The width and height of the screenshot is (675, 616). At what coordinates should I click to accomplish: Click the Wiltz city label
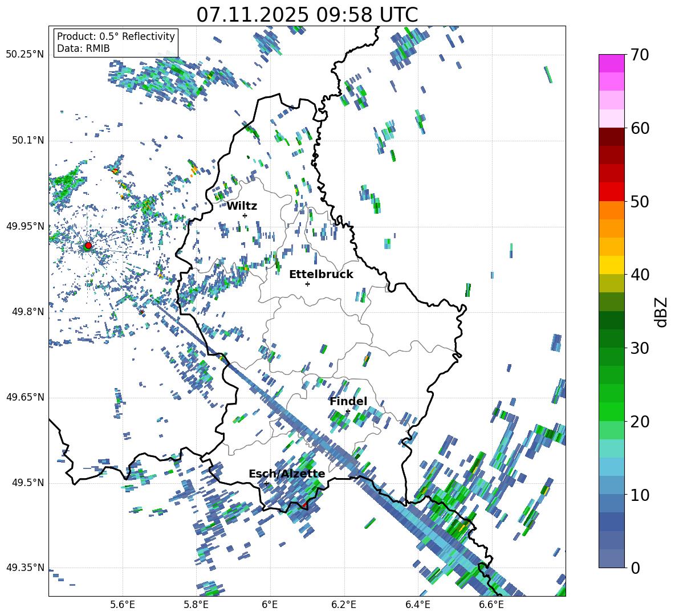tap(242, 206)
